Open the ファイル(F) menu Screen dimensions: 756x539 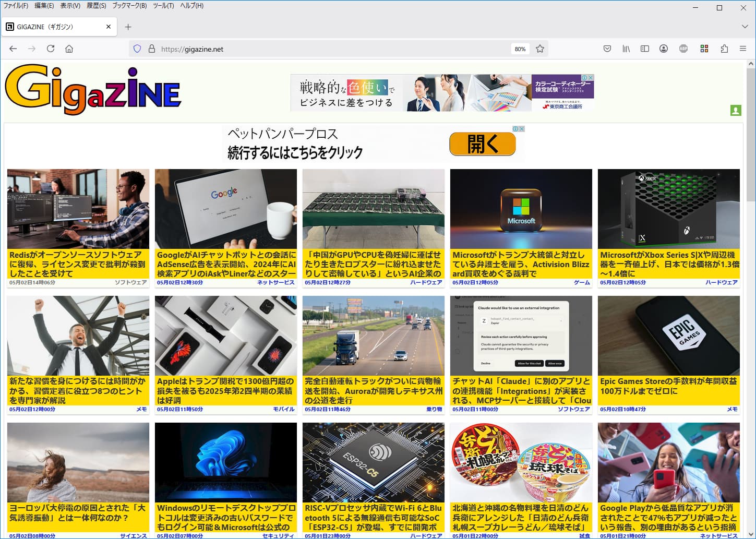pos(16,6)
